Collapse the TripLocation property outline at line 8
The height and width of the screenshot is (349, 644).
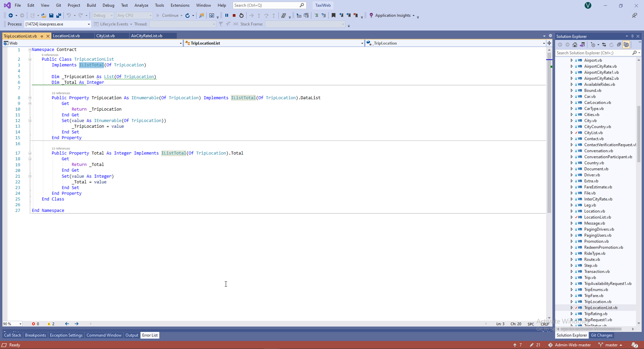coord(30,98)
